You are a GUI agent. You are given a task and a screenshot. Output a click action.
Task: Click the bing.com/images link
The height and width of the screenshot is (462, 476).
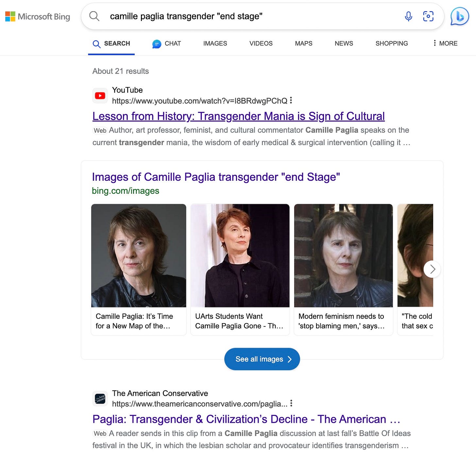point(126,191)
